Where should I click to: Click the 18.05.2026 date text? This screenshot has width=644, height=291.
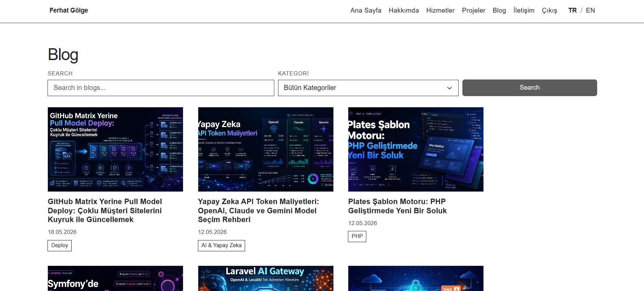(62, 232)
